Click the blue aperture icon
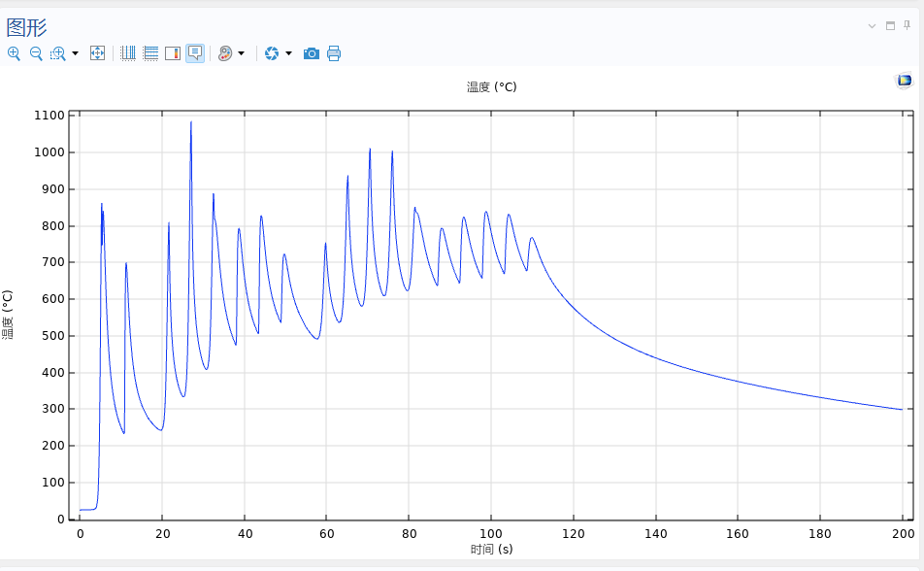Screen dimensions: 924x571 coord(272,53)
